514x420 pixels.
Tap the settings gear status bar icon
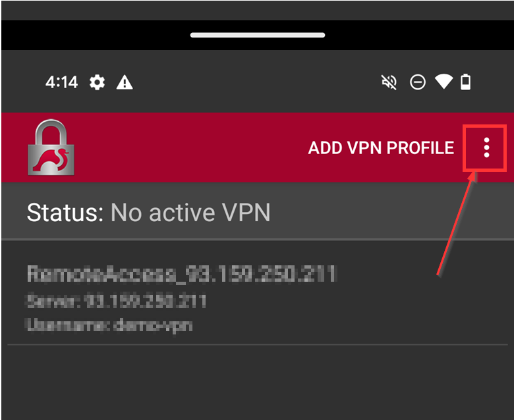(x=98, y=82)
